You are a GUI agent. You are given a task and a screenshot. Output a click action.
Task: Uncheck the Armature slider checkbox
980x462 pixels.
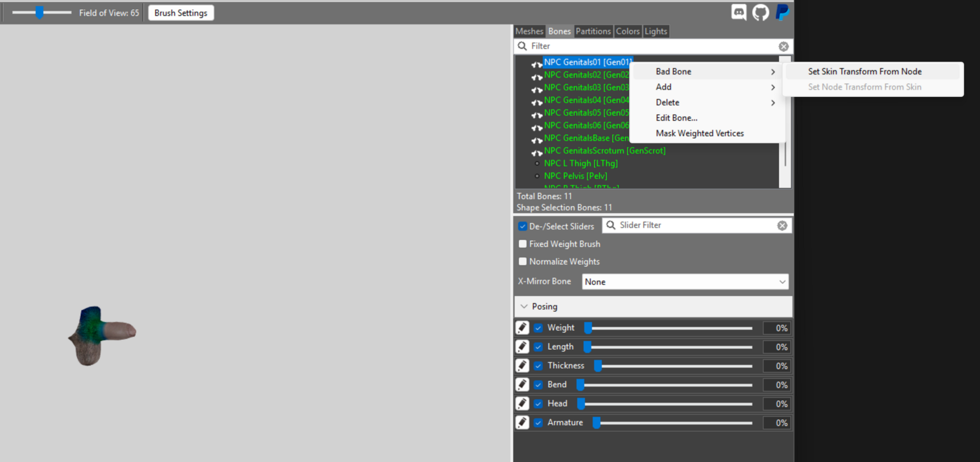click(538, 422)
